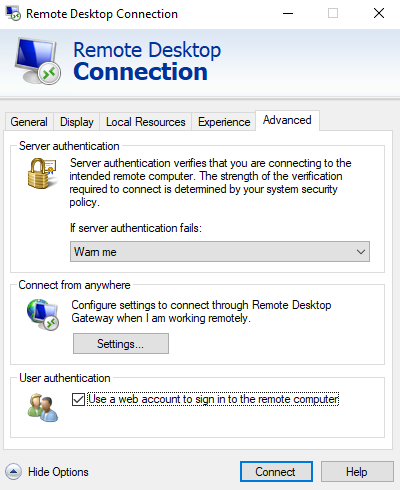Open the Warn me dropdown
This screenshot has width=400, height=490.
point(220,252)
